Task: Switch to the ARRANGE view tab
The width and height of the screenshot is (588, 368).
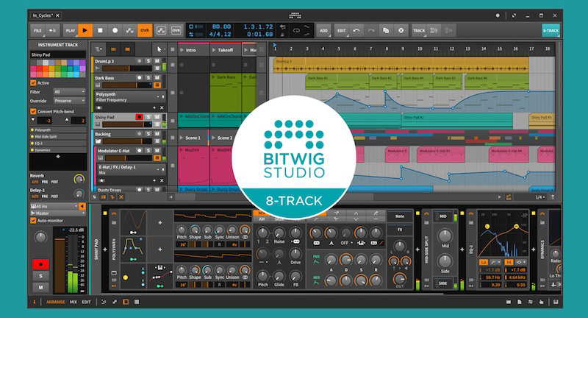Action: 56,302
